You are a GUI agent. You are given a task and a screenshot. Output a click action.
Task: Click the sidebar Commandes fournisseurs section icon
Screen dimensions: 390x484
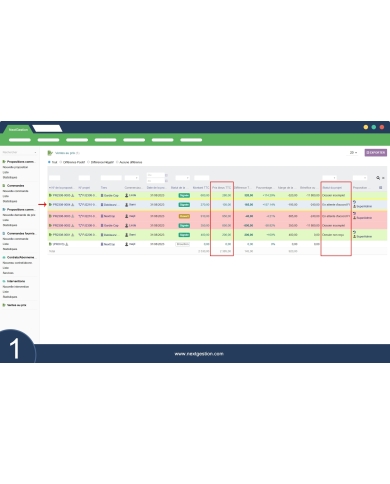[x=4, y=233]
